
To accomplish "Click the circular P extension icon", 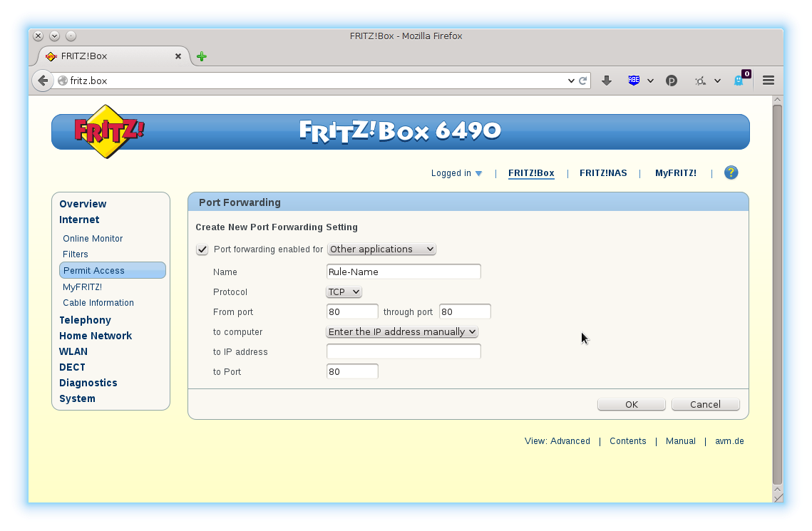I will tap(671, 80).
